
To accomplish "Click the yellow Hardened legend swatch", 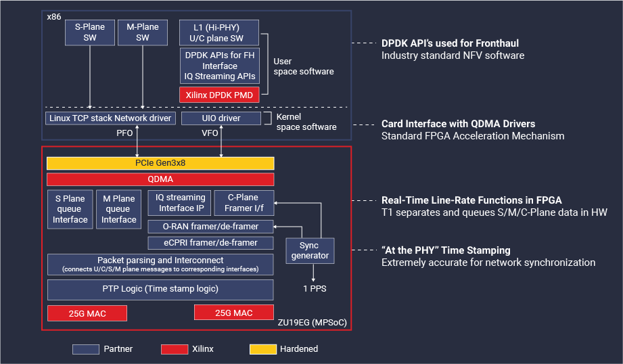I will click(263, 349).
